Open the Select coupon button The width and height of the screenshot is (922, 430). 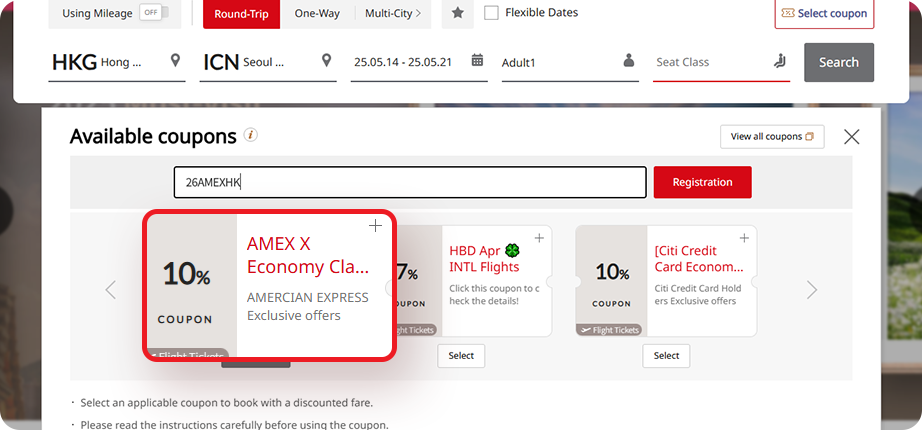(824, 14)
